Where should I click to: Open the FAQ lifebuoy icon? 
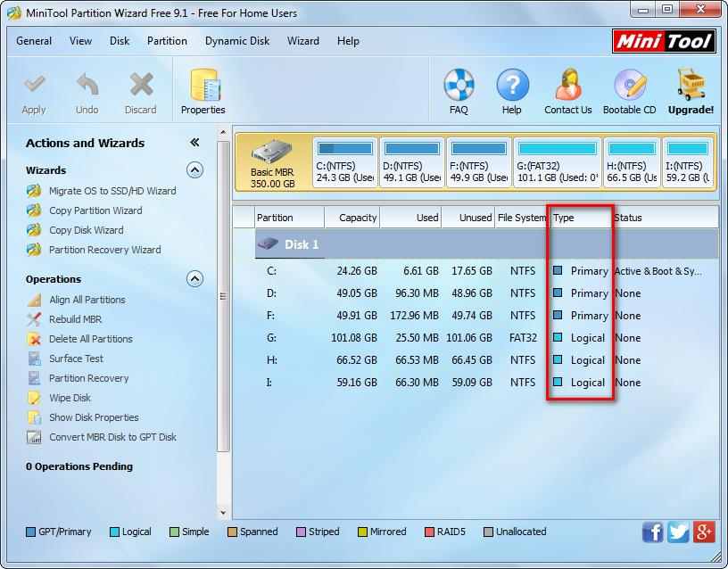pyautogui.click(x=459, y=85)
